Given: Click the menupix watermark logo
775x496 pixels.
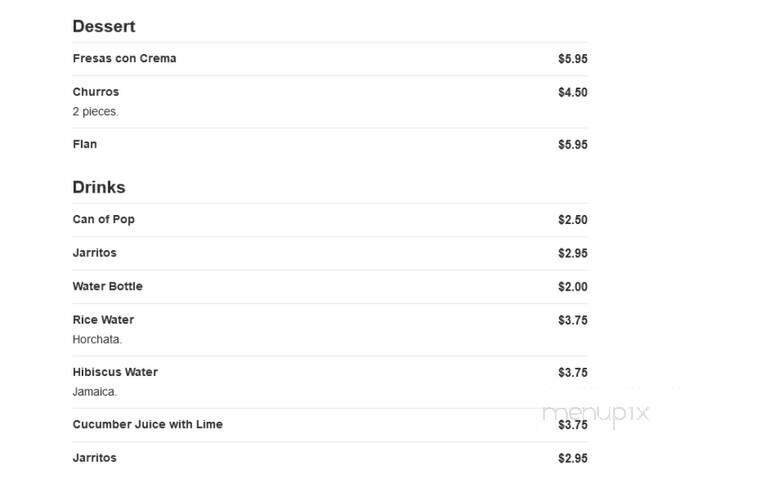Looking at the screenshot, I should [596, 414].
